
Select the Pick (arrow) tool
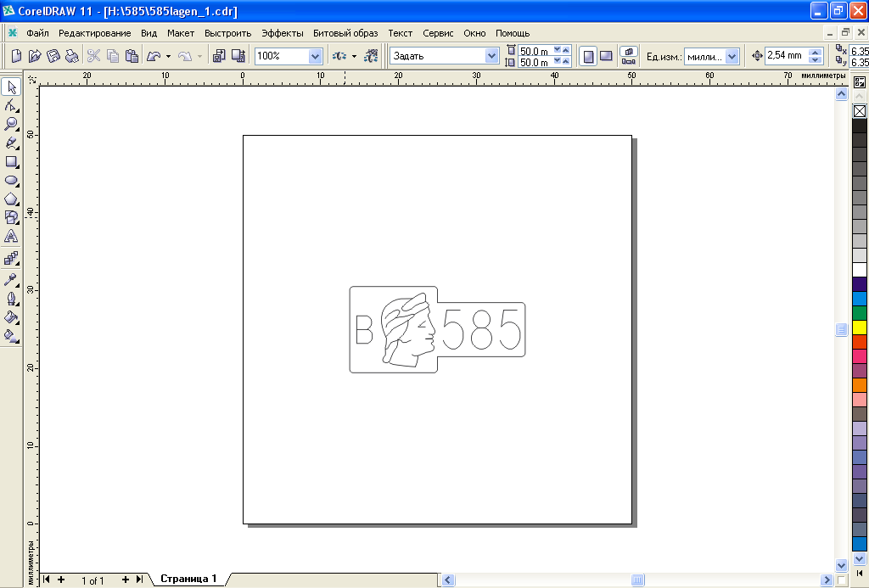(11, 87)
